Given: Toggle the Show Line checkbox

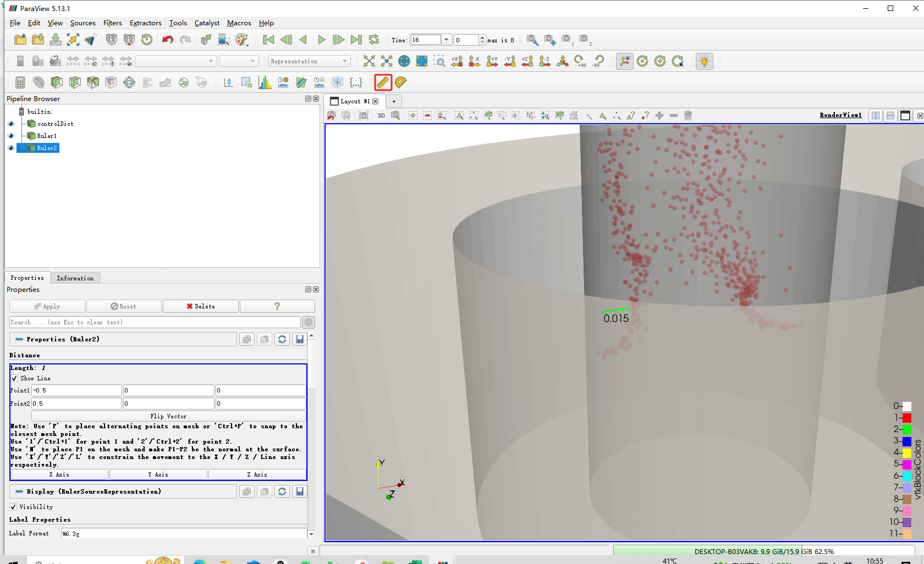Looking at the screenshot, I should click(15, 378).
